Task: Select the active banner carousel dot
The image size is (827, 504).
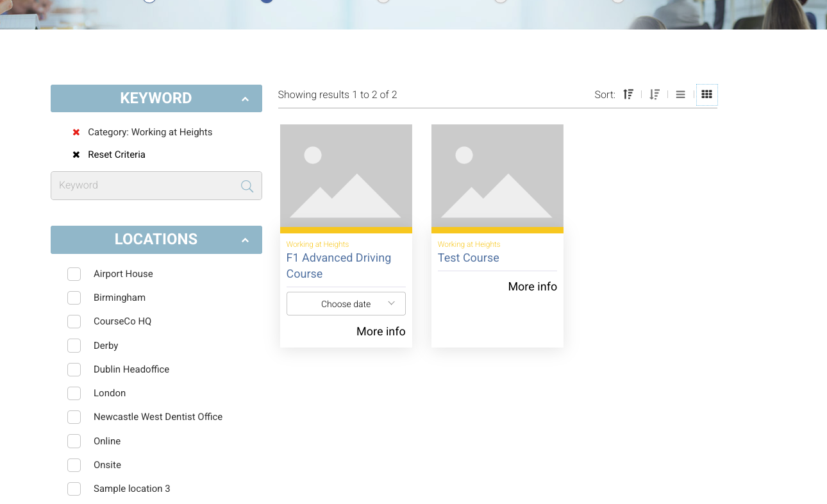Action: [x=266, y=1]
